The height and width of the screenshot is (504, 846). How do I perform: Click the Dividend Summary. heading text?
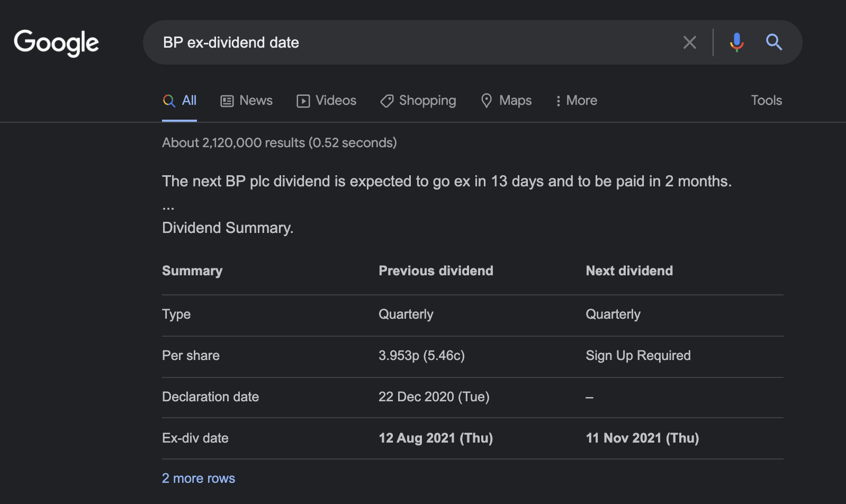coord(228,228)
